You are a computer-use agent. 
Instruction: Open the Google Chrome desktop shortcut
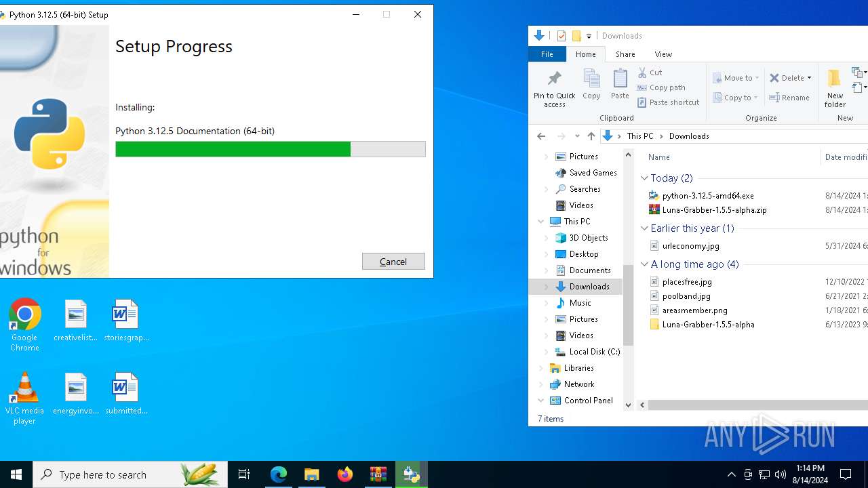(x=24, y=325)
